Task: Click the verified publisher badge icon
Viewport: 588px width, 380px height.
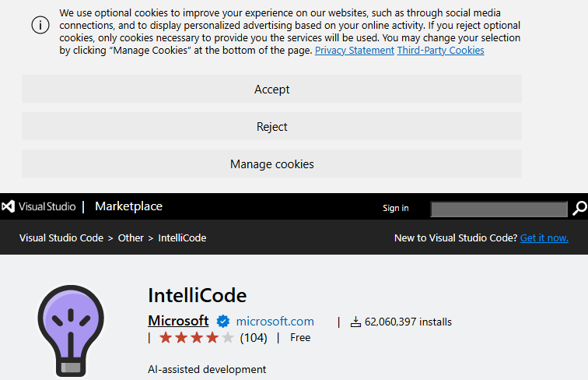Action: (x=223, y=322)
